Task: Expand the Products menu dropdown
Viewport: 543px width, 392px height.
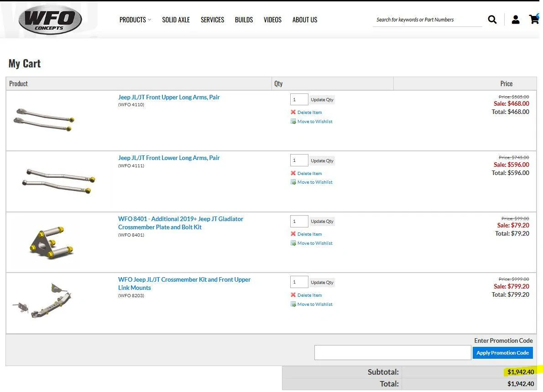Action: coord(135,20)
